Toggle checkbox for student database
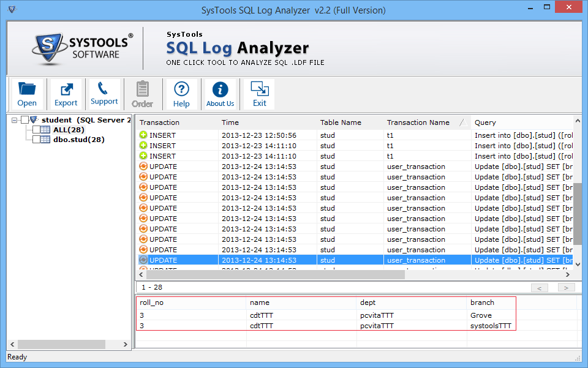588x368 pixels. (x=24, y=120)
